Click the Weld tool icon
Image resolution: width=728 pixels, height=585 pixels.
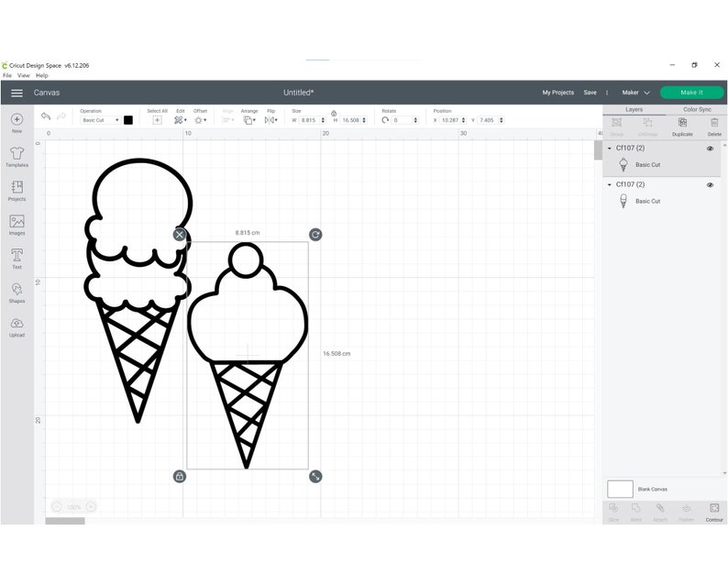tap(636, 508)
